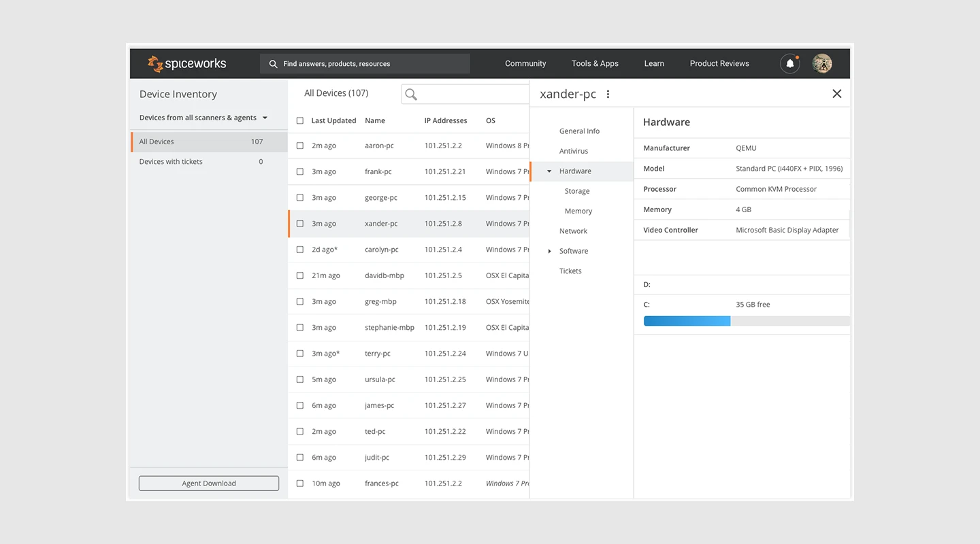The width and height of the screenshot is (980, 544).
Task: Close the xander-pc details panel
Action: point(837,94)
